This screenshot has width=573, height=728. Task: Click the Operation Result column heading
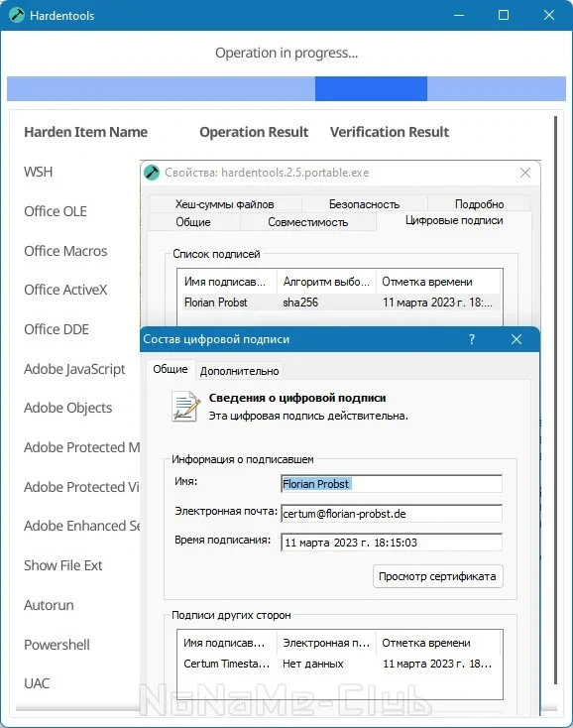pos(254,132)
